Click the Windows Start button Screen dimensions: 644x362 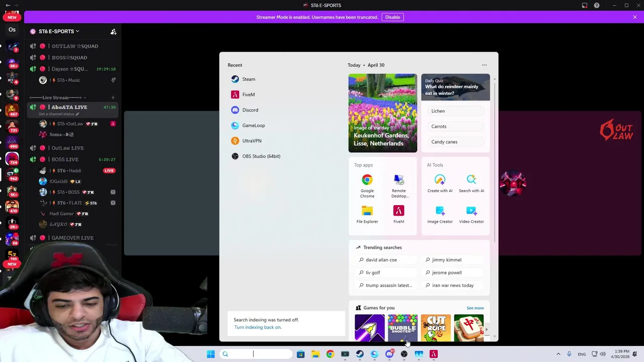[x=211, y=354]
